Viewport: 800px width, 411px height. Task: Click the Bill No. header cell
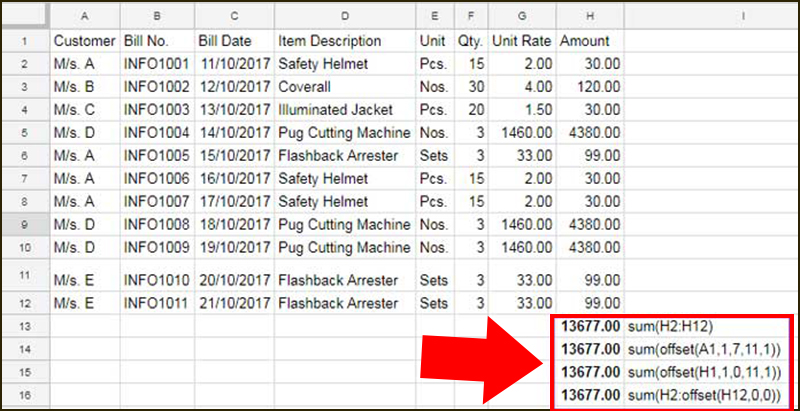coord(157,41)
